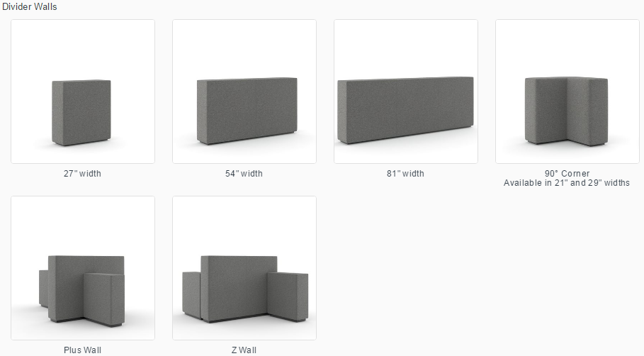Click the small rear block behind Plus Wall
The width and height of the screenshot is (644, 356).
tap(43, 288)
